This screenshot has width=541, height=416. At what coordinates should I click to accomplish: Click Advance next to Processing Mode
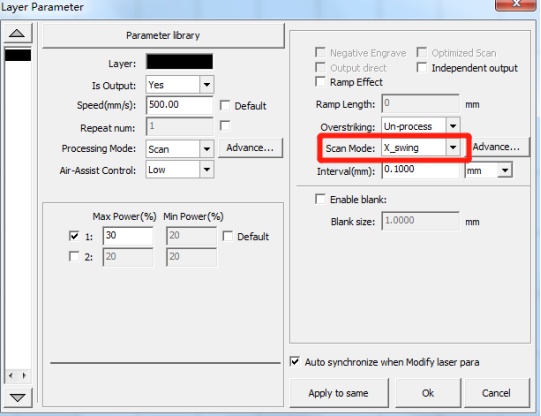coord(250,148)
